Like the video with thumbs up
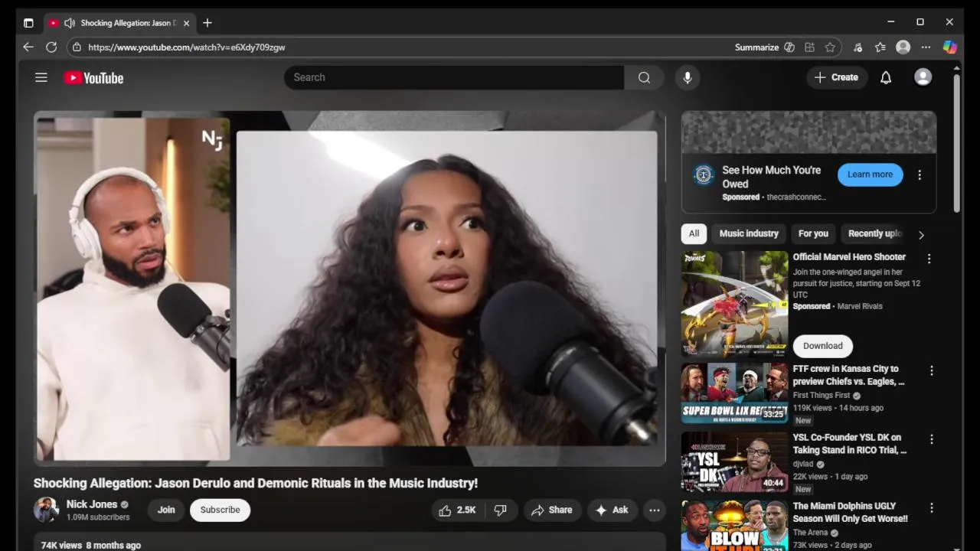The image size is (980, 551). pyautogui.click(x=458, y=510)
